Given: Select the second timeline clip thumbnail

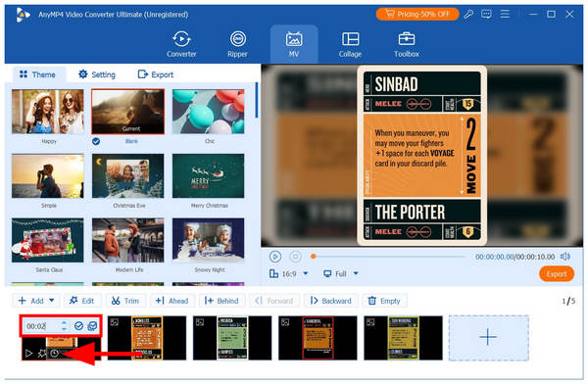Looking at the screenshot, I should coord(147,338).
